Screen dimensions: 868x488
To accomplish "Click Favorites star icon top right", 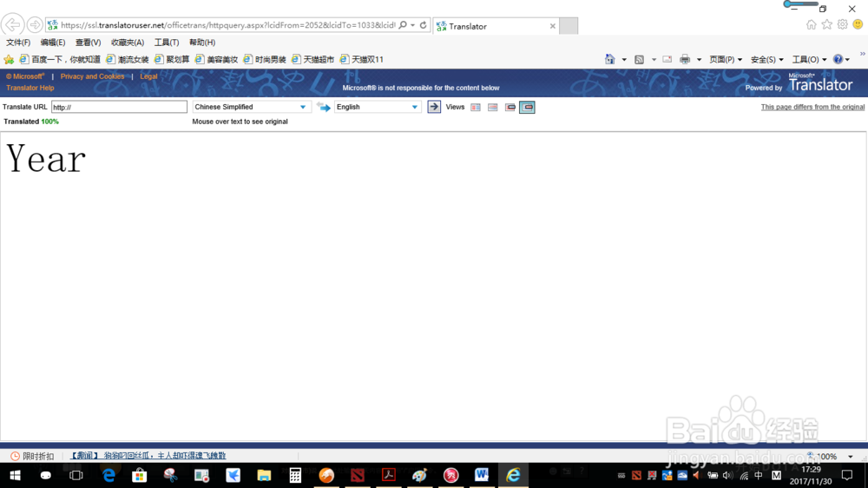I will [826, 24].
